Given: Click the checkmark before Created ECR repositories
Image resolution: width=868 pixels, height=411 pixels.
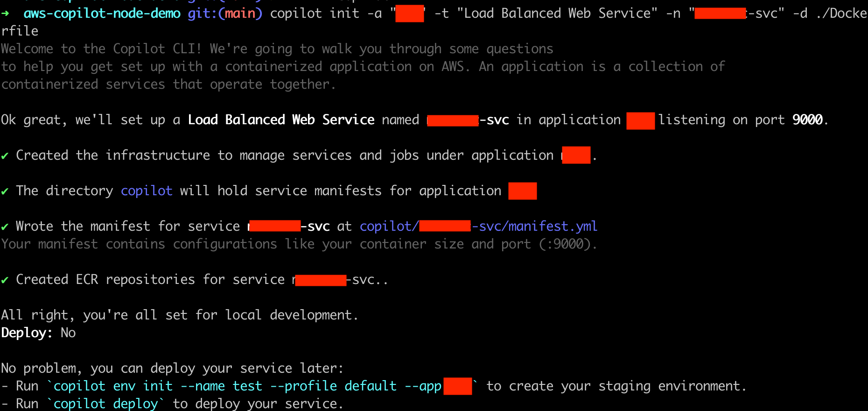Looking at the screenshot, I should tap(5, 280).
